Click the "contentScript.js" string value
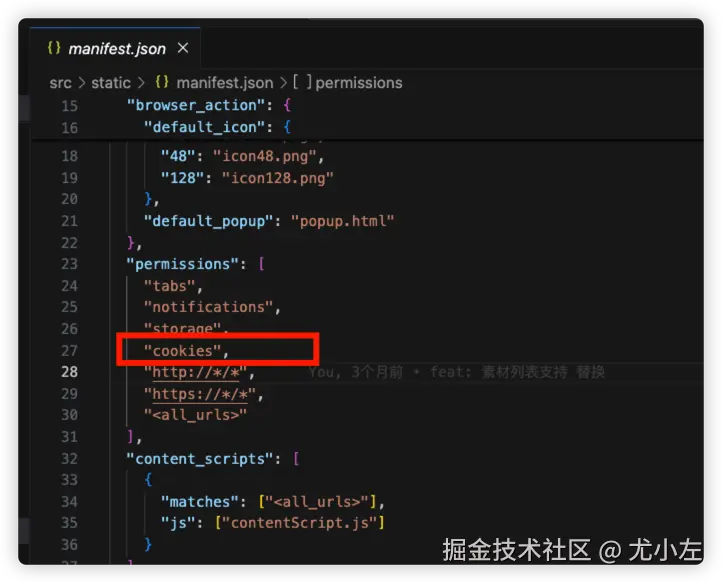The image size is (722, 583). pos(300,523)
